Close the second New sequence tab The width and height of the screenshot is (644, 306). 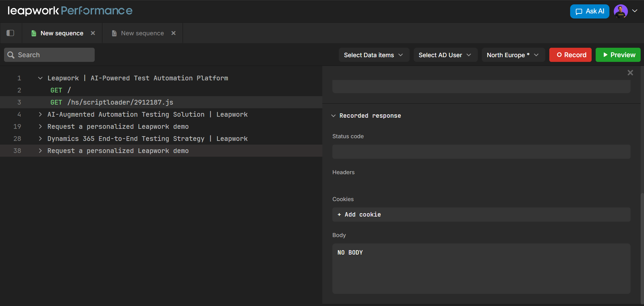click(x=174, y=33)
